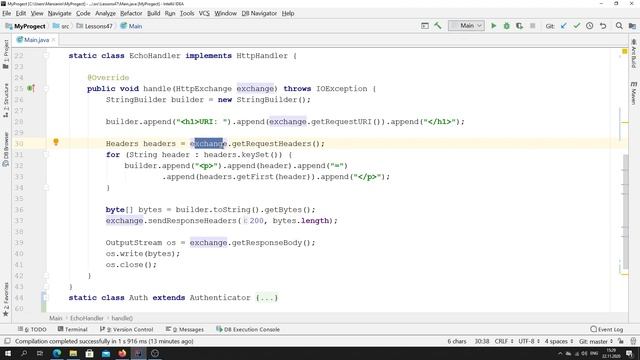This screenshot has height=360, width=640.
Task: Open the 4 spaces indent selector
Action: click(559, 341)
